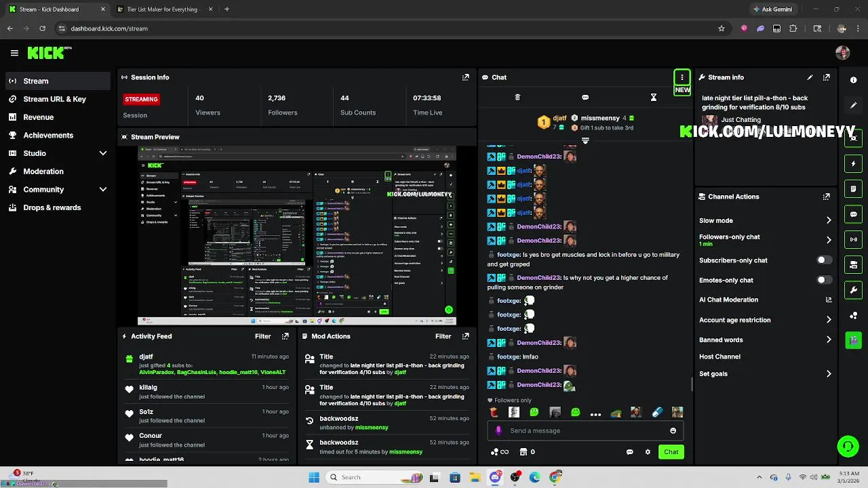Open user avatar menu in top right

tap(843, 53)
